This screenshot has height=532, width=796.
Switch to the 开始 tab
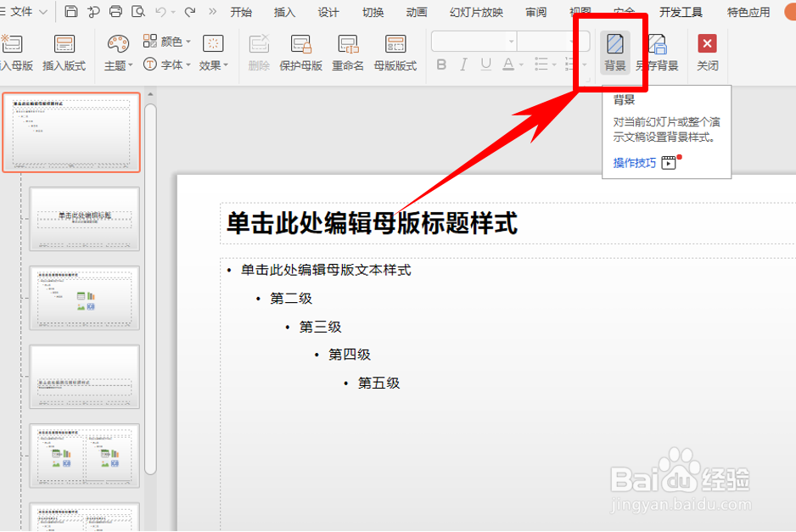[241, 12]
